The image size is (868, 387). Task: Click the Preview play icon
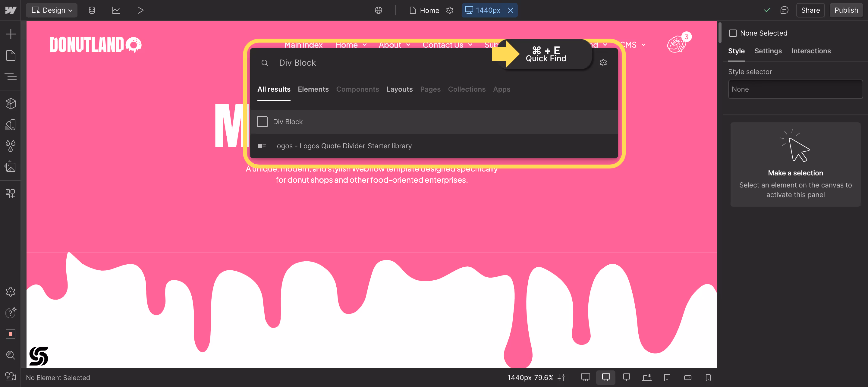[140, 10]
